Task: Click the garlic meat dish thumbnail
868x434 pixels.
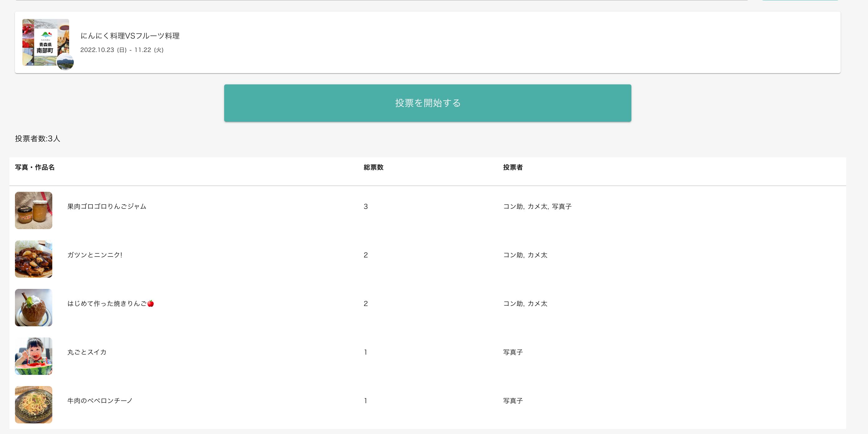Action: 34,259
